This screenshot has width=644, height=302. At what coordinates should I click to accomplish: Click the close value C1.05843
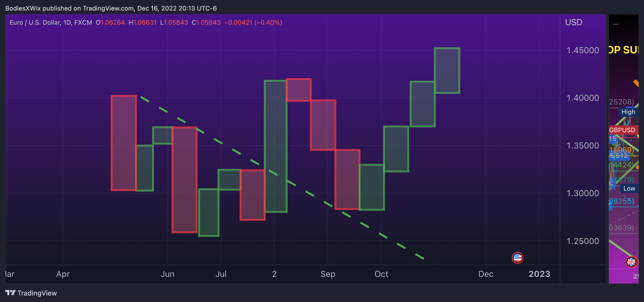(206, 23)
